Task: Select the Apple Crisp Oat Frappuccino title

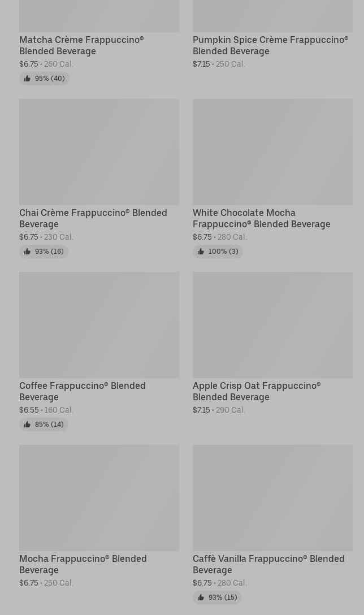Action: click(256, 391)
